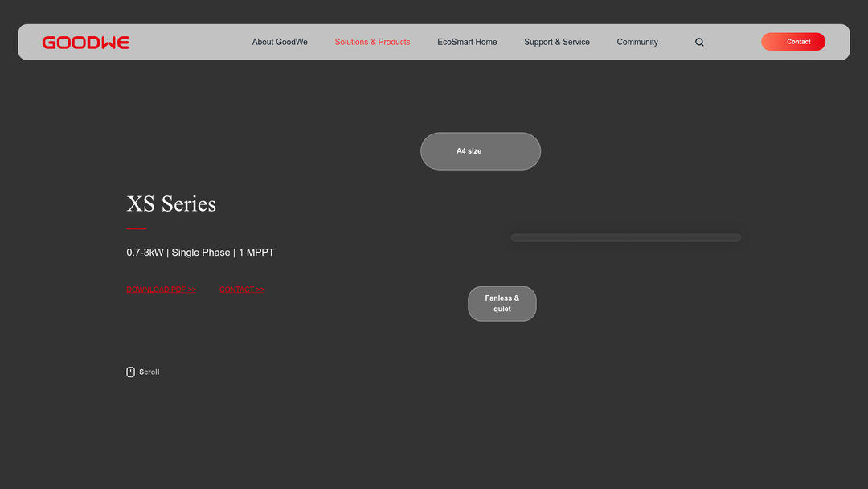Click the GoodWe logo
The width and height of the screenshot is (868, 489).
point(86,43)
